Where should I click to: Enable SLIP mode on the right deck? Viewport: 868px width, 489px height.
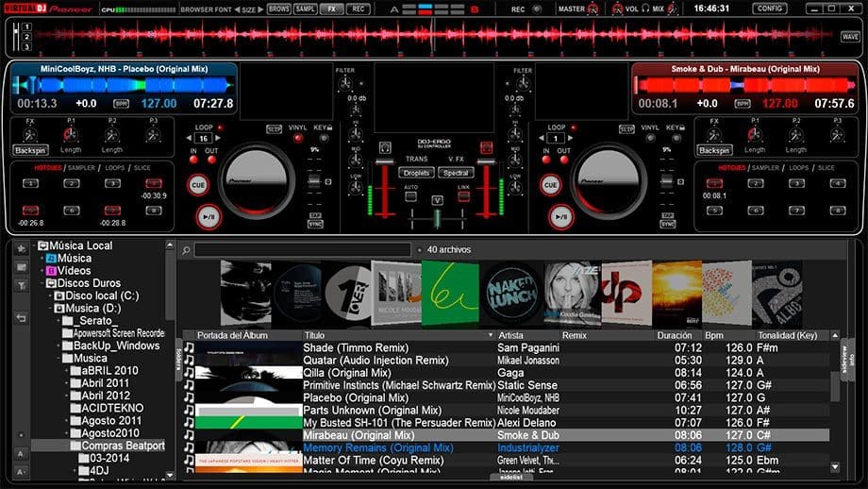click(x=626, y=129)
